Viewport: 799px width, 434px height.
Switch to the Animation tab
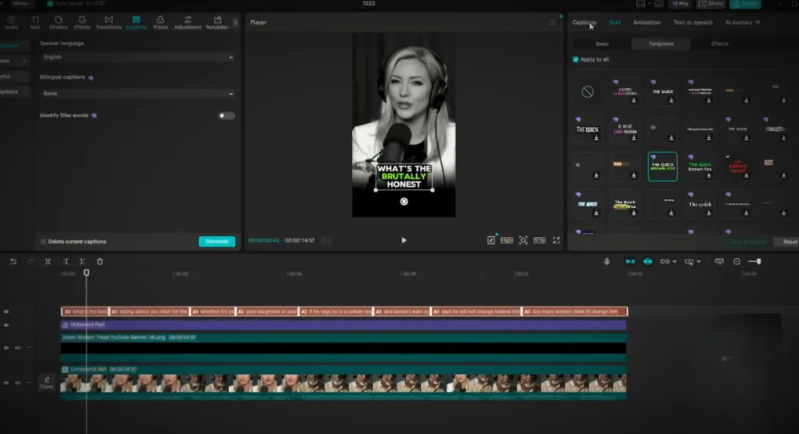(x=647, y=22)
